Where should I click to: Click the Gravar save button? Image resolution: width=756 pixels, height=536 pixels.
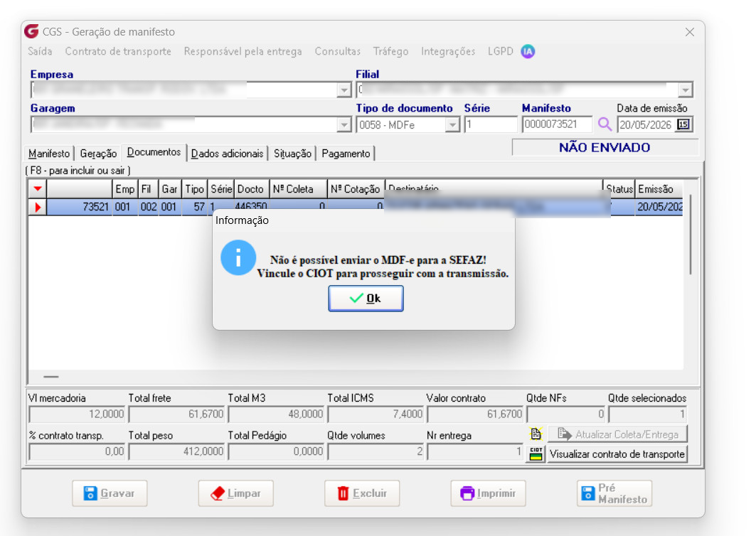(x=110, y=493)
